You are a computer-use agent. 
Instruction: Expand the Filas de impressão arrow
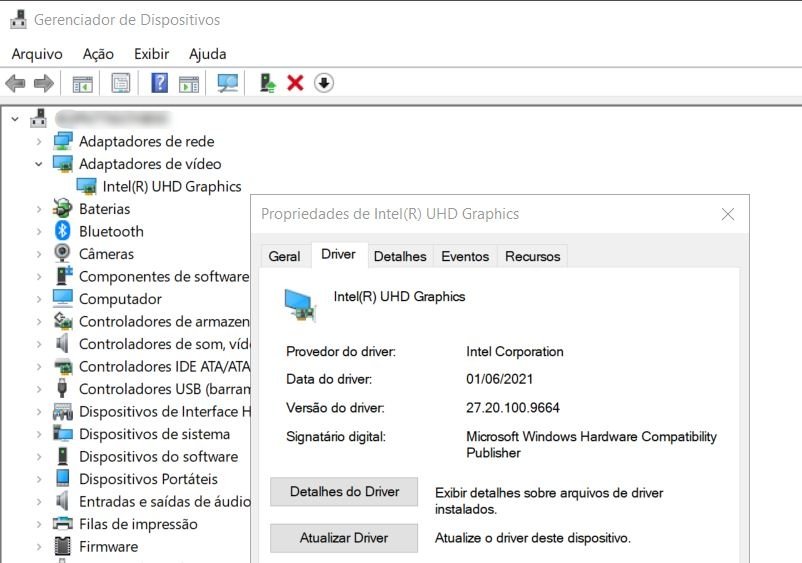click(x=39, y=524)
